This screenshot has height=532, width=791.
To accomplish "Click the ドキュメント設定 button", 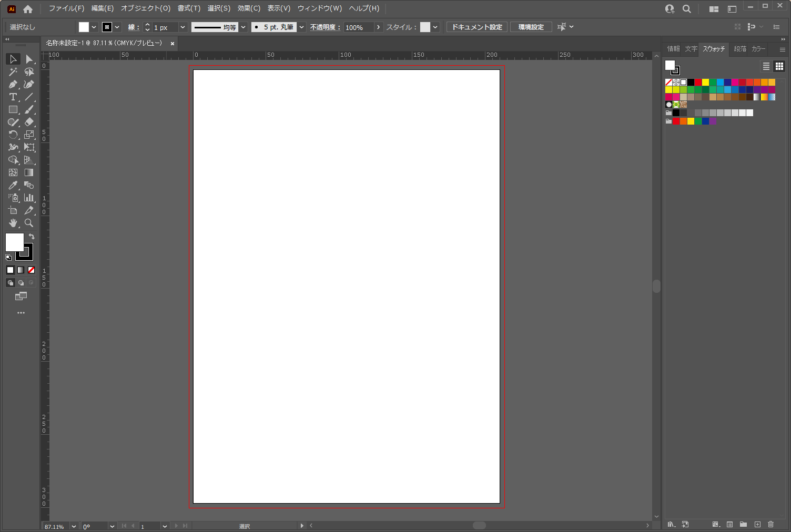I will pos(476,26).
